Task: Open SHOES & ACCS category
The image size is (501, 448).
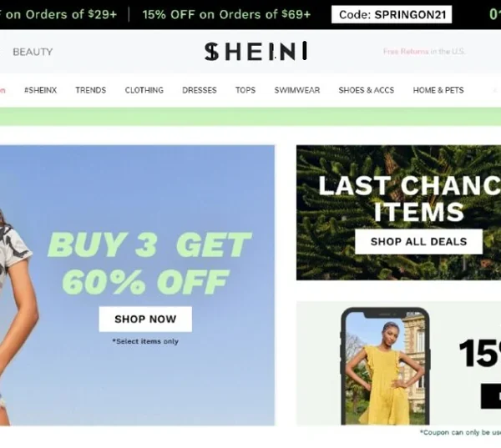Action: coord(367,90)
